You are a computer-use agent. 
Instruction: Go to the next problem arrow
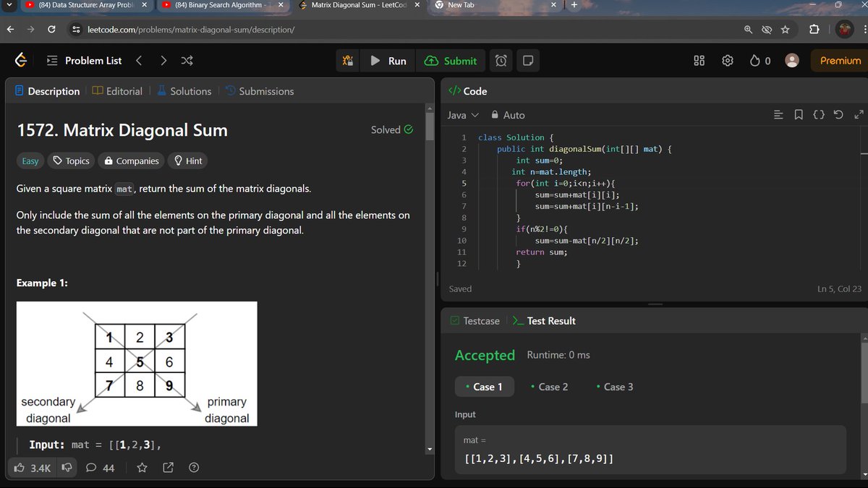coord(163,61)
